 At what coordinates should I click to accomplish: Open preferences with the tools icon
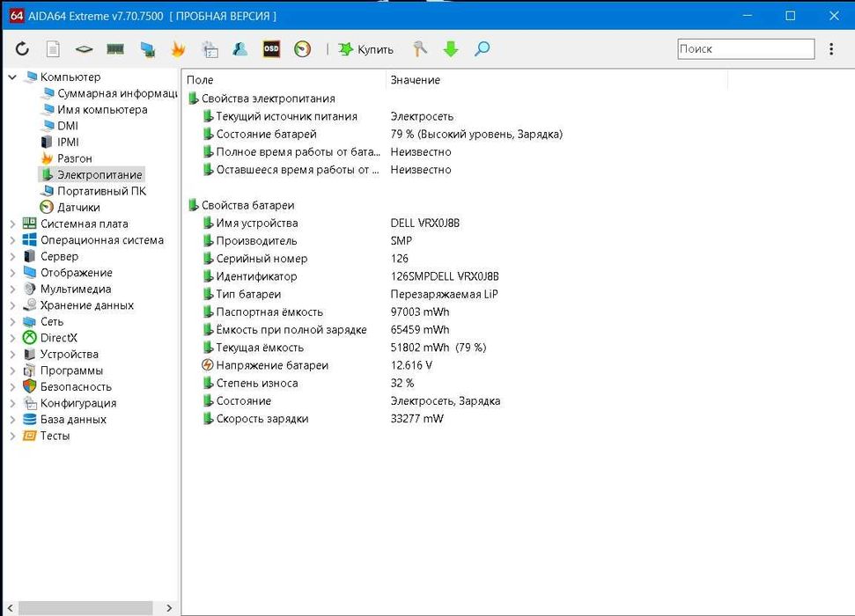click(420, 49)
